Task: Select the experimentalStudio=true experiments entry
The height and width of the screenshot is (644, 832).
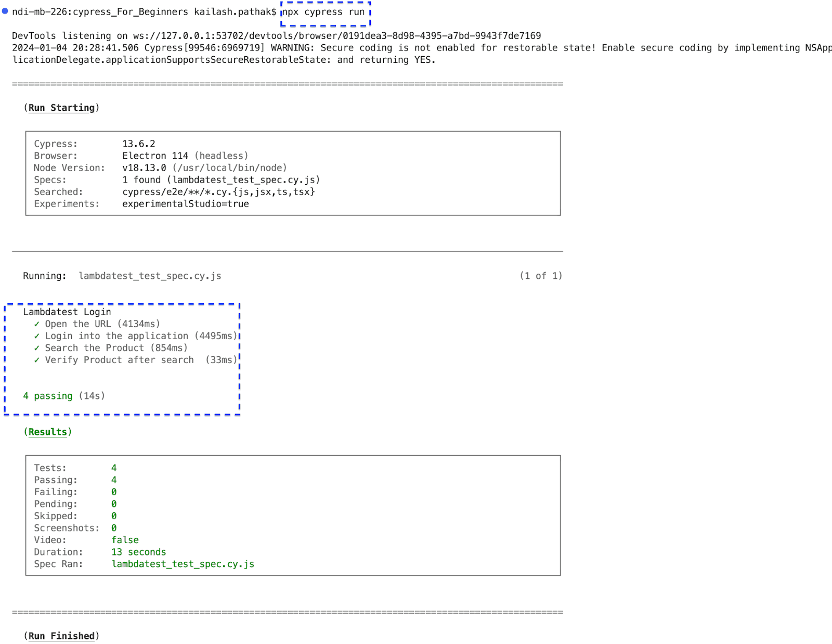Action: [185, 203]
